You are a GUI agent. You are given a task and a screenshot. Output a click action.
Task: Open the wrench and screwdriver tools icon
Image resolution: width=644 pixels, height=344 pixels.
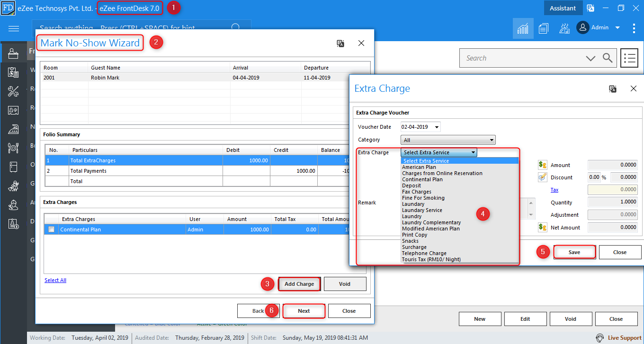click(x=13, y=91)
